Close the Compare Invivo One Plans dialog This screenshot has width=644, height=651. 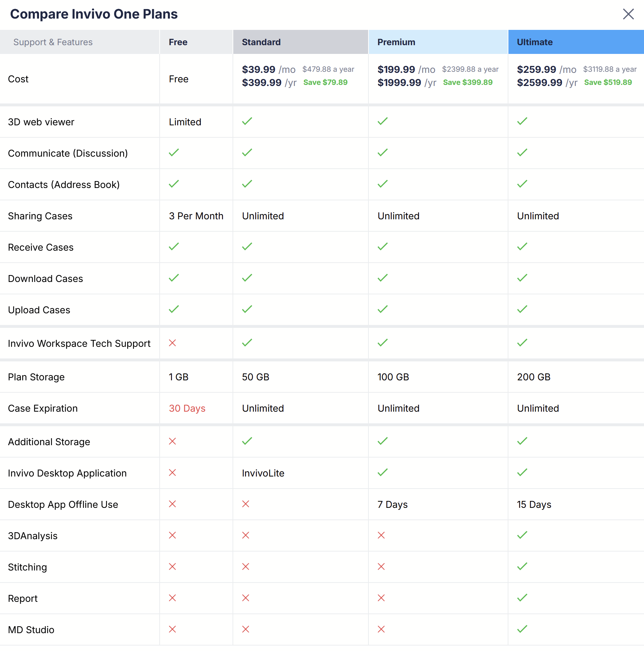628,14
